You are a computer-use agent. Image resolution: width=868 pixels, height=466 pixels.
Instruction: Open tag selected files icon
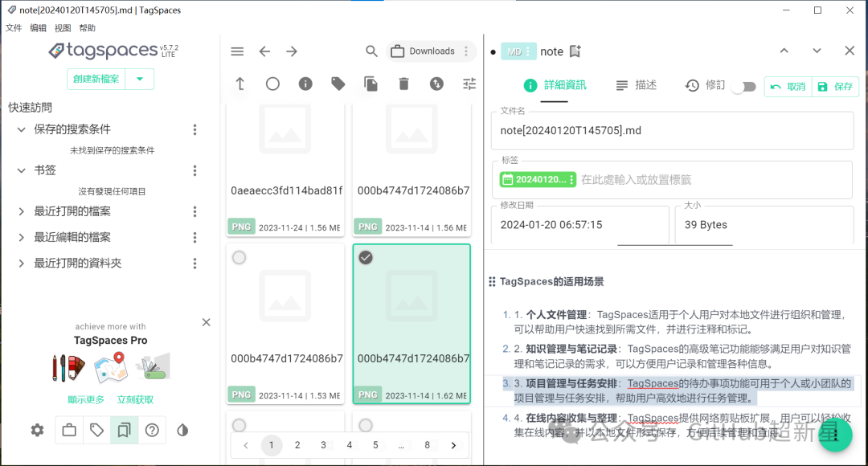(x=338, y=84)
